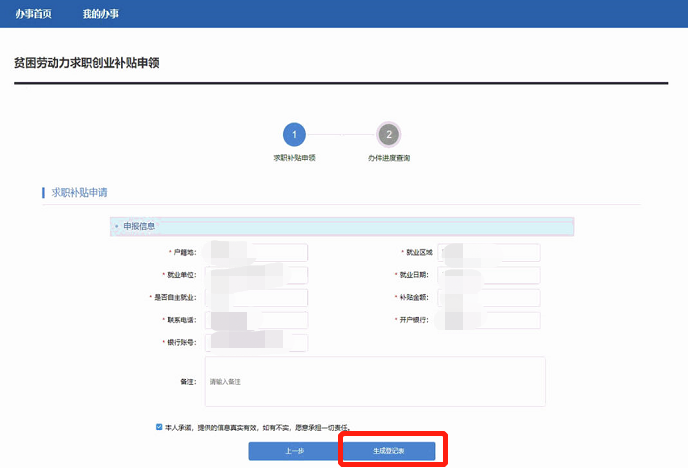
Task: Click the 联系电话 input field
Action: coord(256,320)
